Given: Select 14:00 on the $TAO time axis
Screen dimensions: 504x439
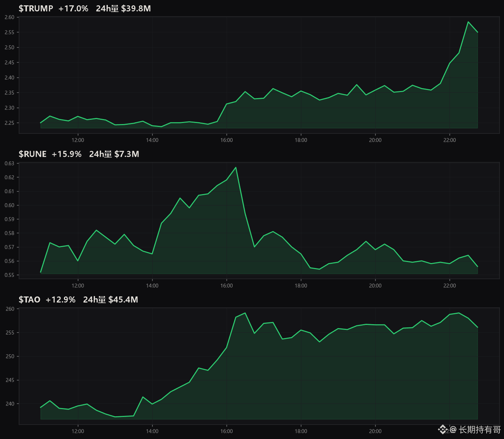Looking at the screenshot, I should pos(152,431).
